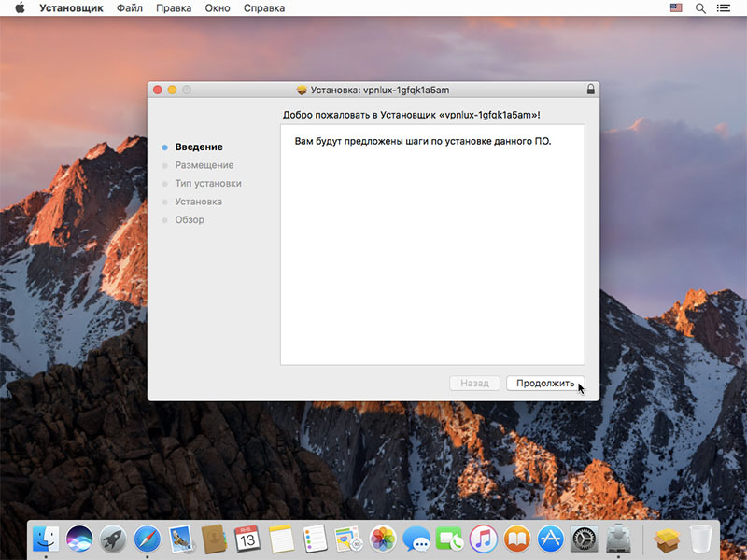
Task: Open App Store from the Dock
Action: [550, 539]
